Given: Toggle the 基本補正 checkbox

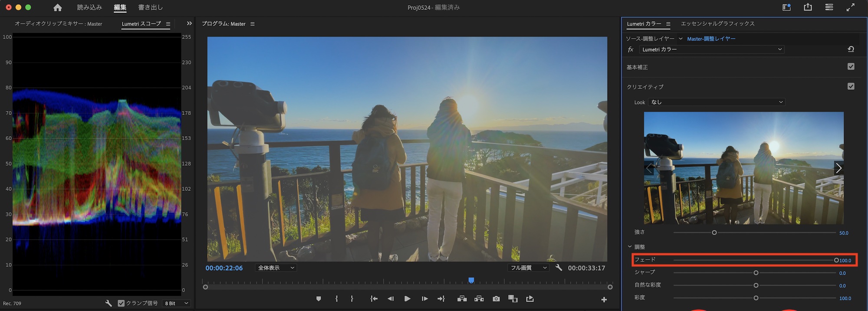Looking at the screenshot, I should coord(851,66).
